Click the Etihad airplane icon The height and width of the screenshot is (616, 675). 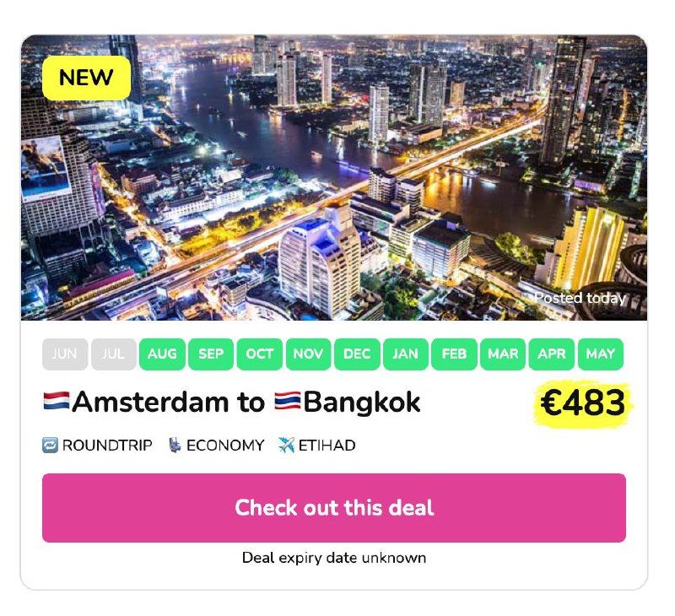tap(287, 445)
